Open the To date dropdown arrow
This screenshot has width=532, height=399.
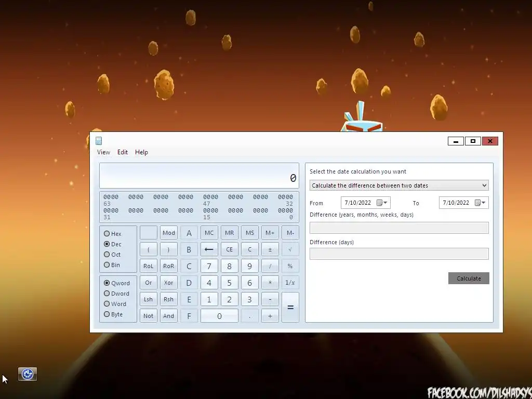coord(484,203)
